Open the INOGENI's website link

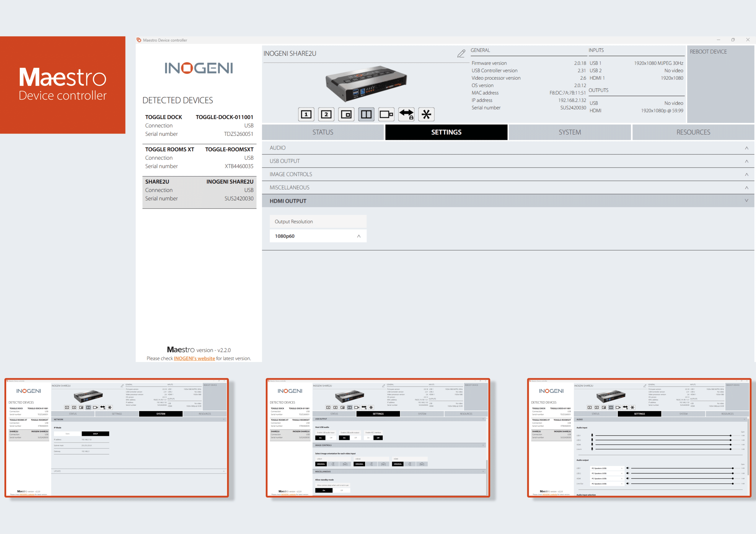pyautogui.click(x=194, y=358)
